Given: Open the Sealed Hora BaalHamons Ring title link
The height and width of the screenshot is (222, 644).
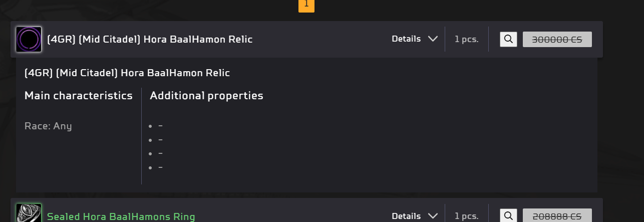Looking at the screenshot, I should (x=121, y=216).
